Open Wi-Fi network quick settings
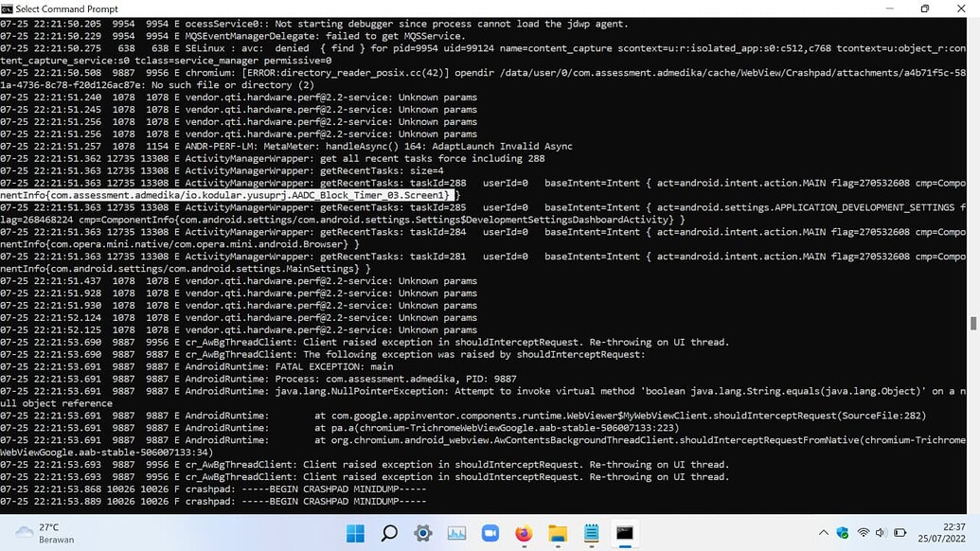This screenshot has width=980, height=551. coord(864,533)
